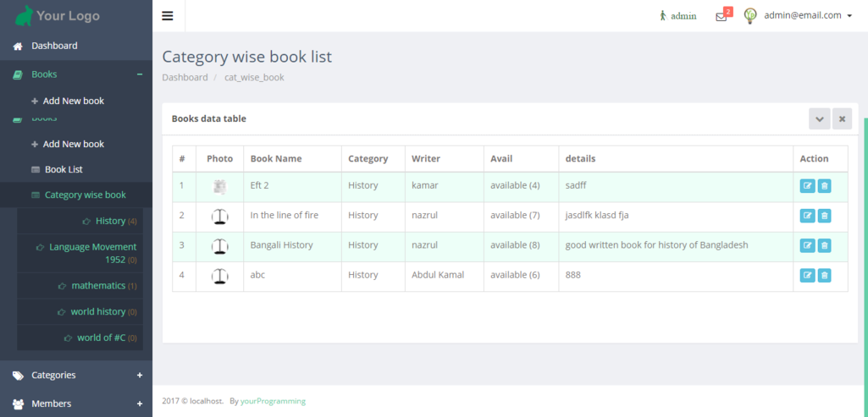This screenshot has width=868, height=417.
Task: Click the close icon on Books data table panel
Action: (842, 119)
